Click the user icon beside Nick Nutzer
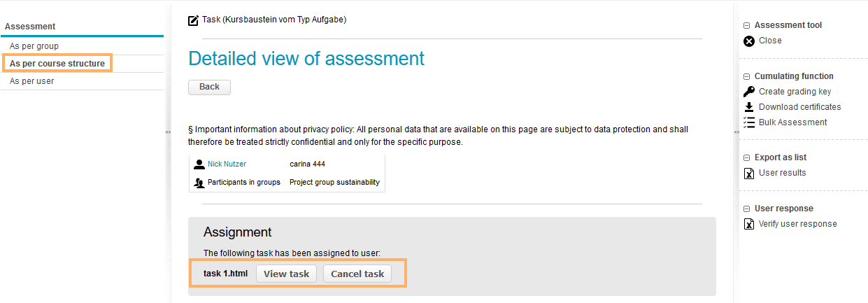The width and height of the screenshot is (868, 303). (199, 164)
